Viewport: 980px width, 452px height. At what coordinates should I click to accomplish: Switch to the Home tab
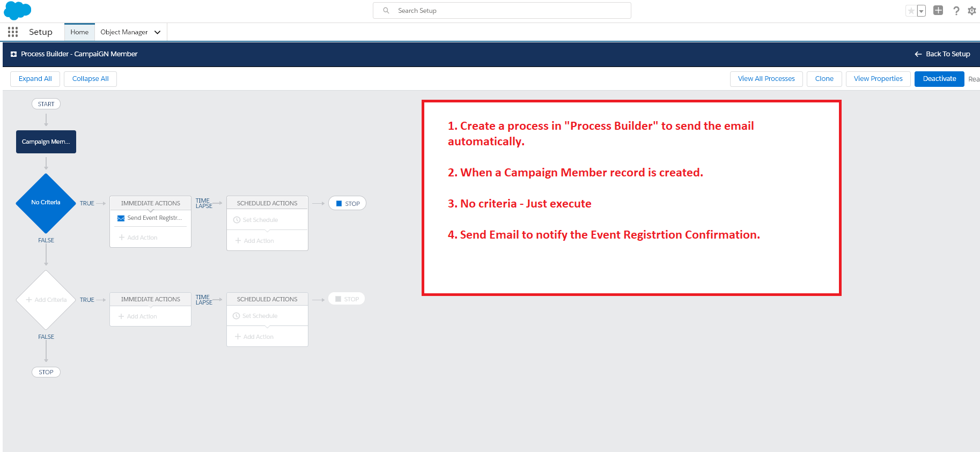click(x=79, y=32)
